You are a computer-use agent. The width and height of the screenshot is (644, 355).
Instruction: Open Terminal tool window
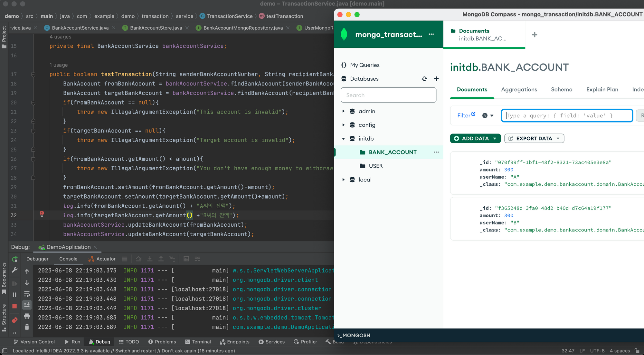coord(198,342)
